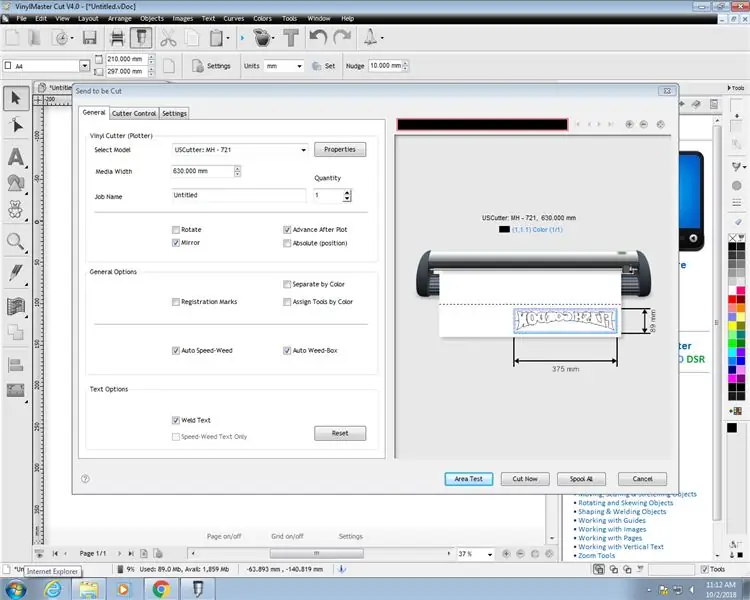Enable Absolute (position) checkbox
Screen dimensions: 750x600
tap(287, 243)
